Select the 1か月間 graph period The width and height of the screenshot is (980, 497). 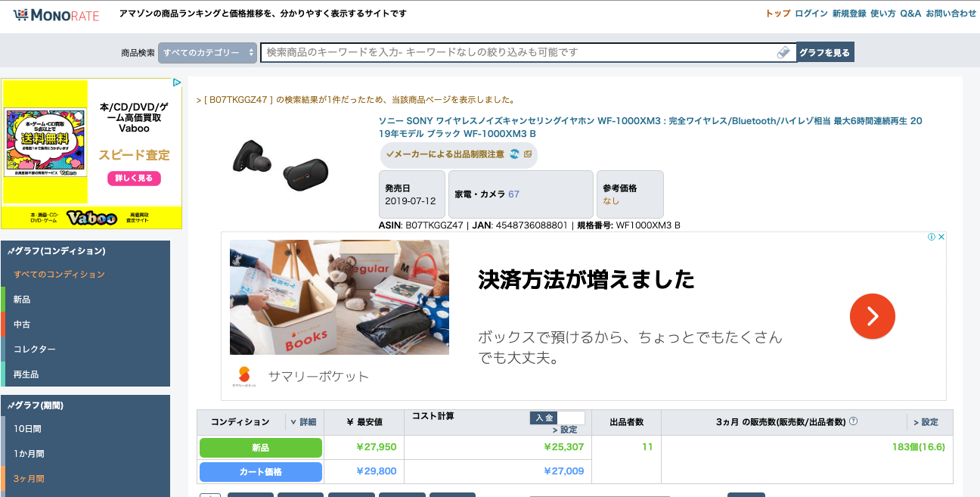pyautogui.click(x=85, y=454)
